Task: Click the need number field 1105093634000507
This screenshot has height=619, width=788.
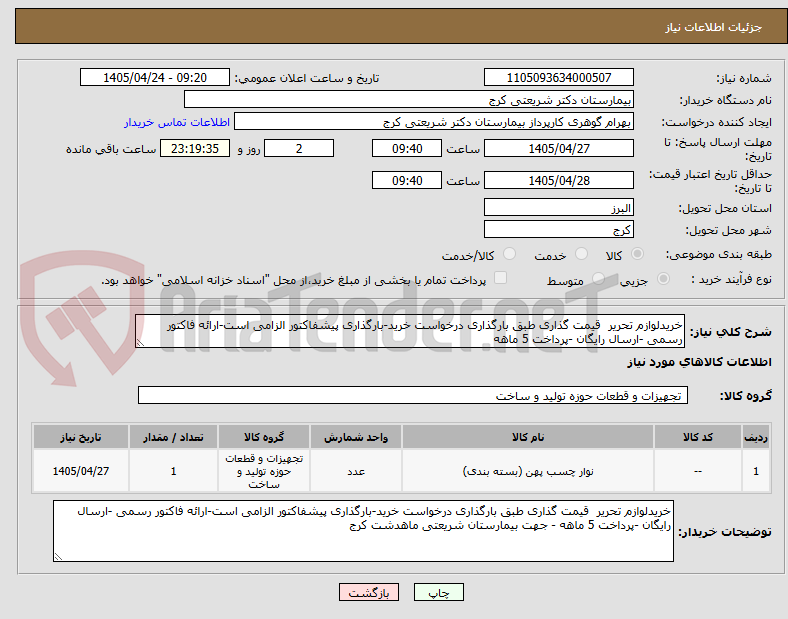Action: 559,77
